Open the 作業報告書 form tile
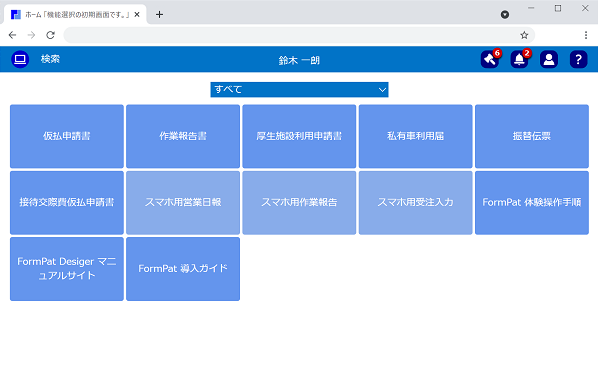Screen dimensions: 598x373 click(x=183, y=136)
